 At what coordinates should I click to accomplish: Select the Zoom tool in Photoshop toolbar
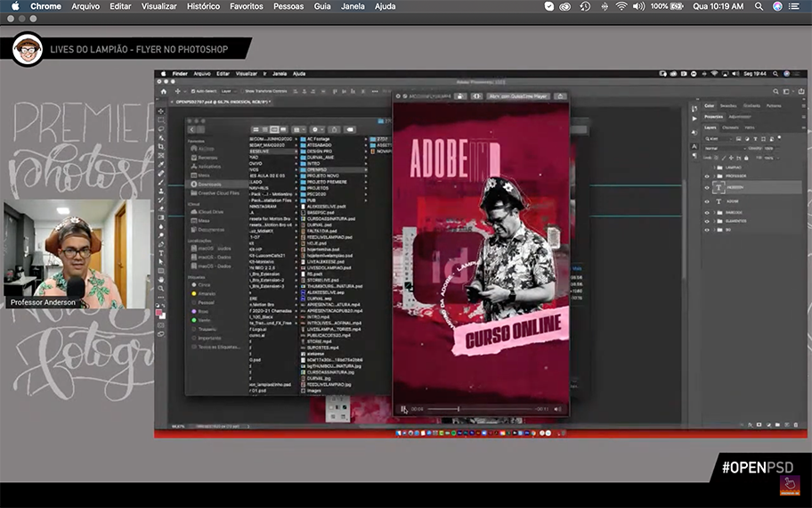pos(161,288)
